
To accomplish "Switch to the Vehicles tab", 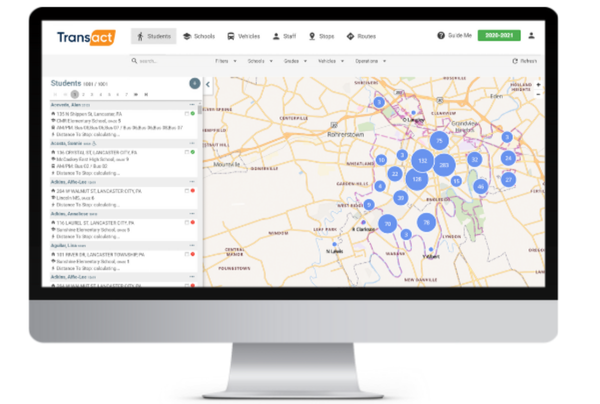I will (x=243, y=36).
